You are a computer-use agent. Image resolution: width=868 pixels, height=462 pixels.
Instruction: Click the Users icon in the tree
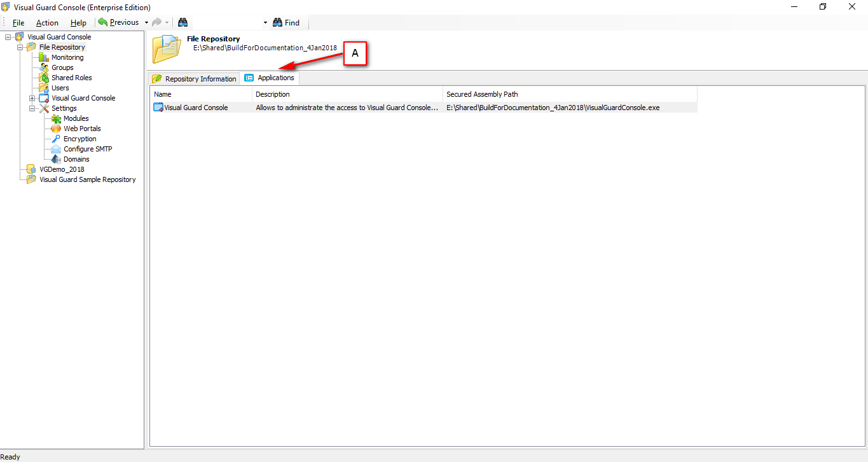[x=44, y=88]
